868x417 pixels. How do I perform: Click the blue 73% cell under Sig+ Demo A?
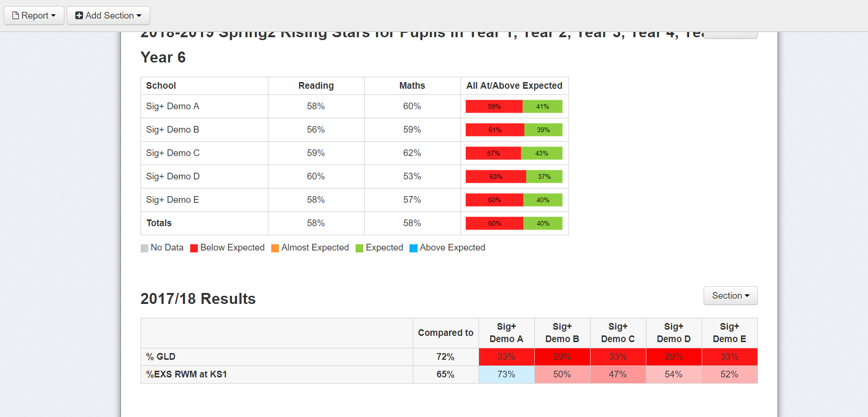click(506, 375)
